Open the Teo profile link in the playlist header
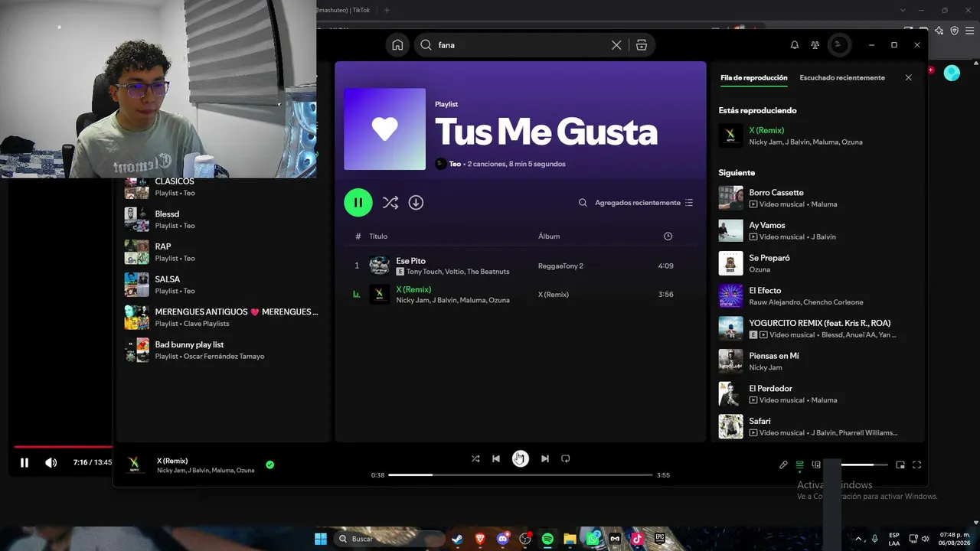The image size is (980, 551). tap(455, 164)
